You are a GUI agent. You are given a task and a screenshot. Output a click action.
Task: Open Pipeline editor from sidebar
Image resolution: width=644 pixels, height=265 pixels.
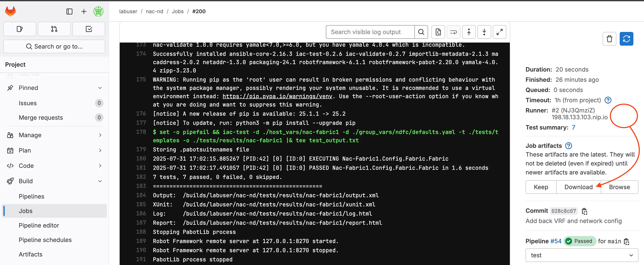[x=39, y=225]
